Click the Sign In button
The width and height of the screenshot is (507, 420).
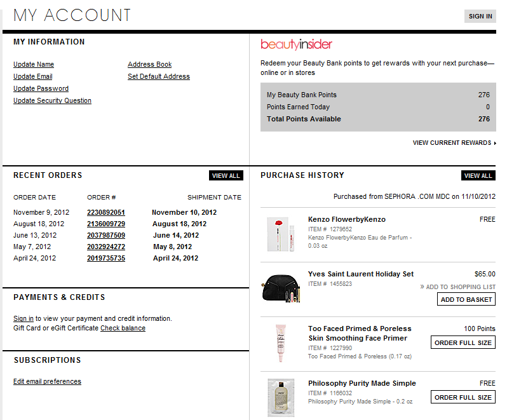(x=480, y=16)
